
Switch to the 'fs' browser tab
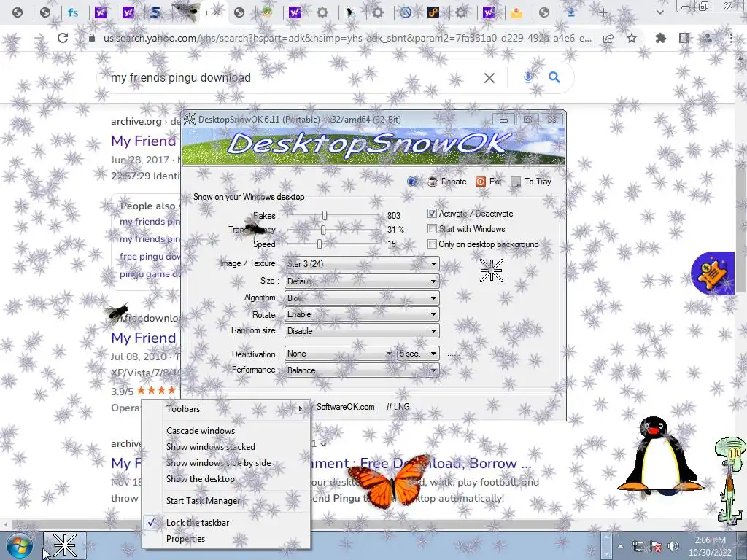click(x=73, y=12)
